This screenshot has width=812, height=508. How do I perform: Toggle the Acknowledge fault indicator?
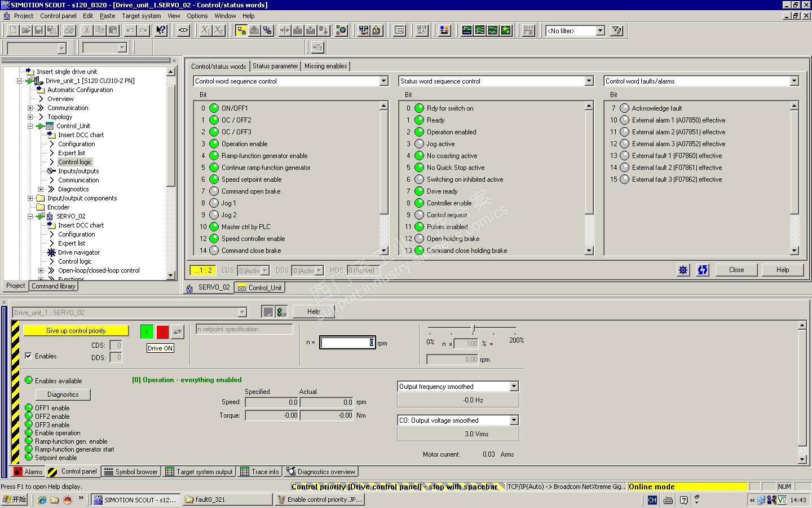pos(624,108)
